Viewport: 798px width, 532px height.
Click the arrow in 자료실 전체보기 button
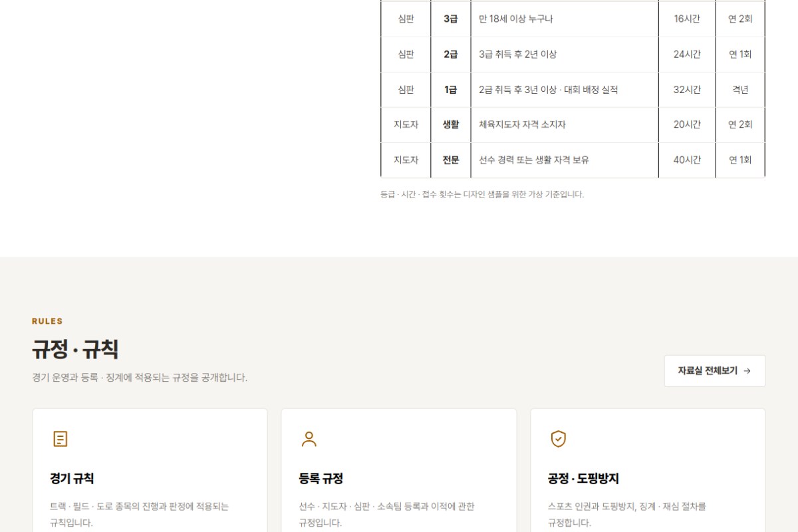click(x=747, y=371)
